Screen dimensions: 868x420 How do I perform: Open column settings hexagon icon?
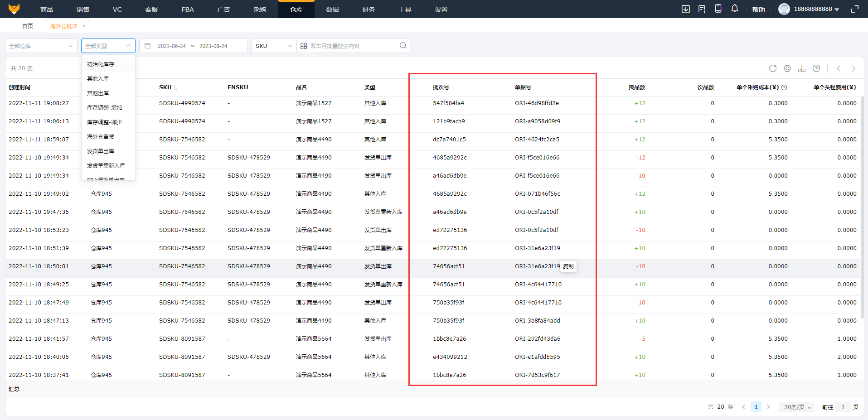(787, 68)
